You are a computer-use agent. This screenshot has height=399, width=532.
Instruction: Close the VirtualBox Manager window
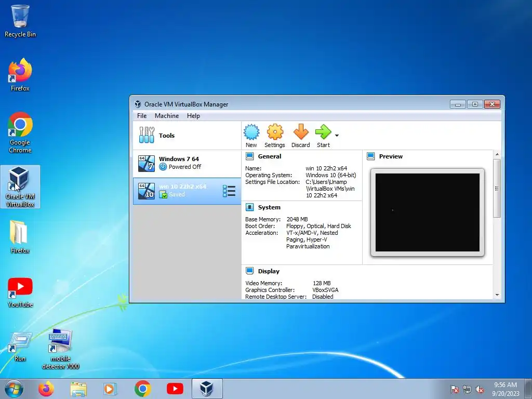coord(493,104)
